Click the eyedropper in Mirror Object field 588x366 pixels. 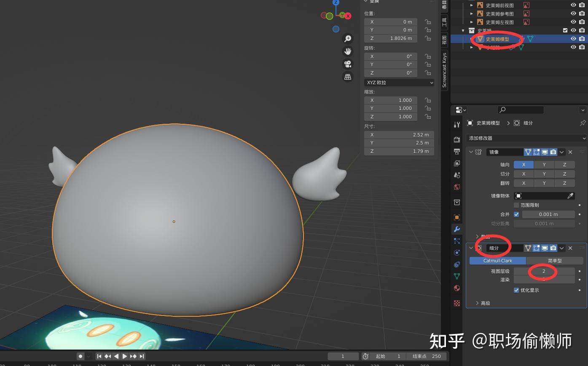(570, 196)
